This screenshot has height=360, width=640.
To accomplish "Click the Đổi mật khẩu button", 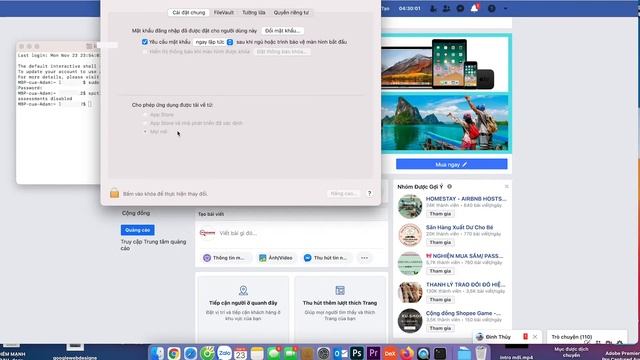I will 282,31.
